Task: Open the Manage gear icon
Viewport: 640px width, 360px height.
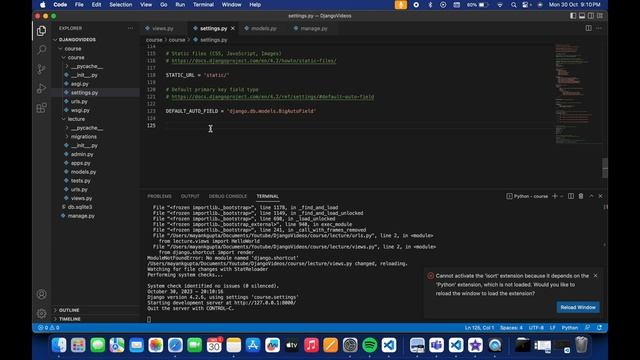Action: (x=41, y=313)
